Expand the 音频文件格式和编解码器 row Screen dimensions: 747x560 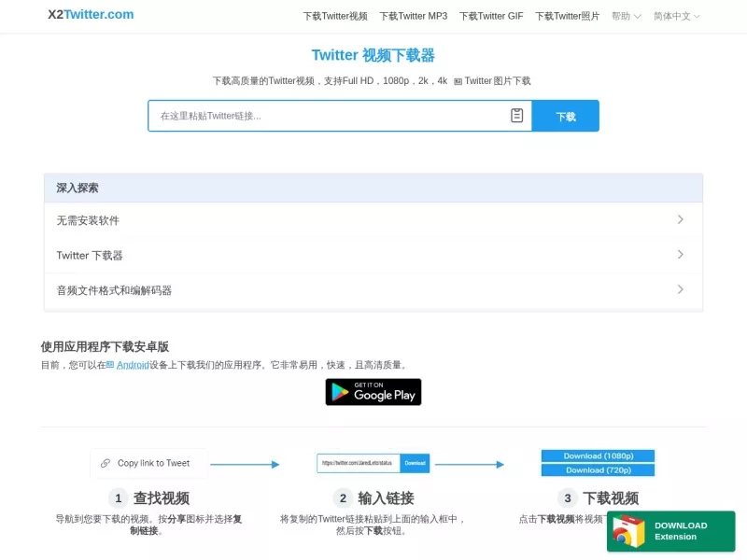click(373, 290)
